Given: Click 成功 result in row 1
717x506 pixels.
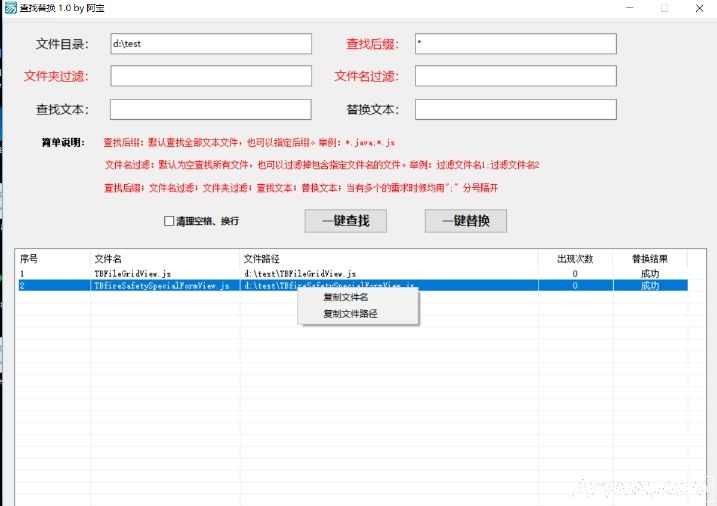Looking at the screenshot, I should (650, 274).
